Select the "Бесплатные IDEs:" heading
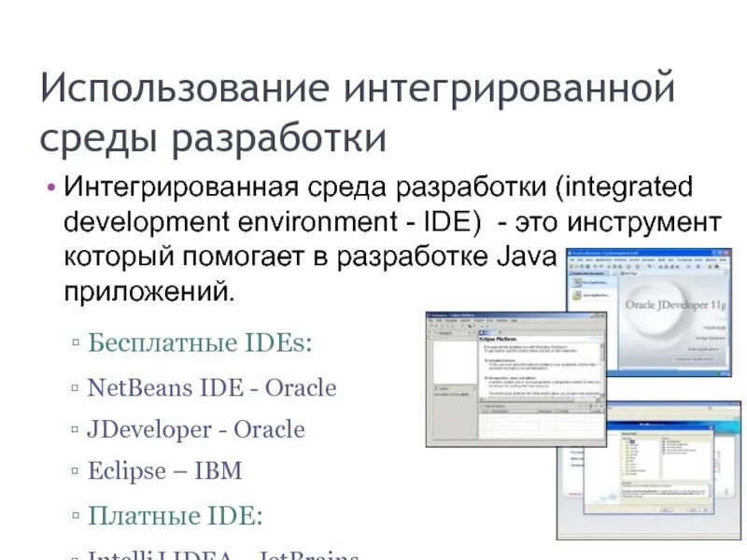The image size is (747, 560). 200,343
